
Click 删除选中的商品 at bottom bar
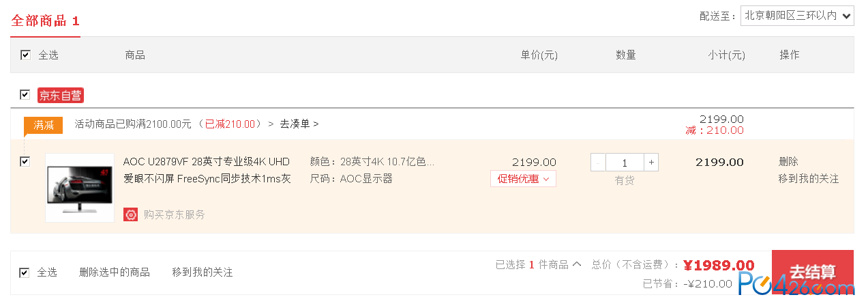115,272
